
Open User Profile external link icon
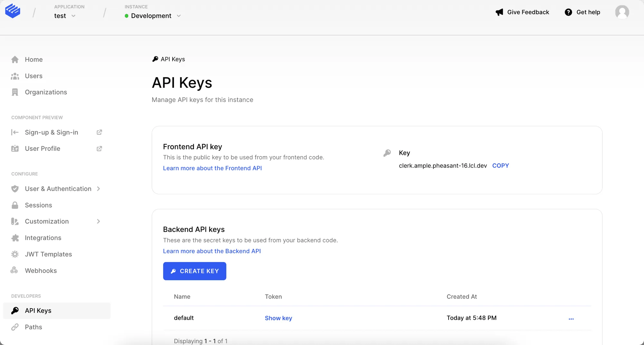tap(99, 149)
